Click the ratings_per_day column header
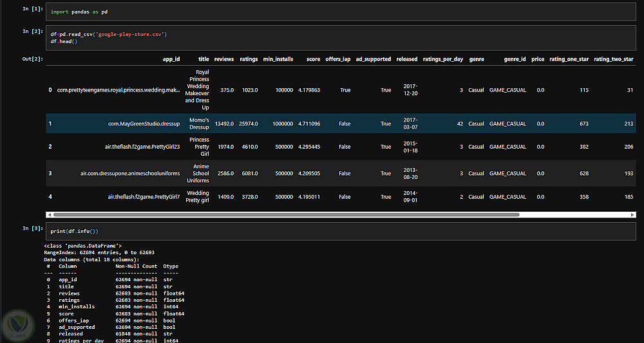The width and height of the screenshot is (644, 343). click(443, 59)
